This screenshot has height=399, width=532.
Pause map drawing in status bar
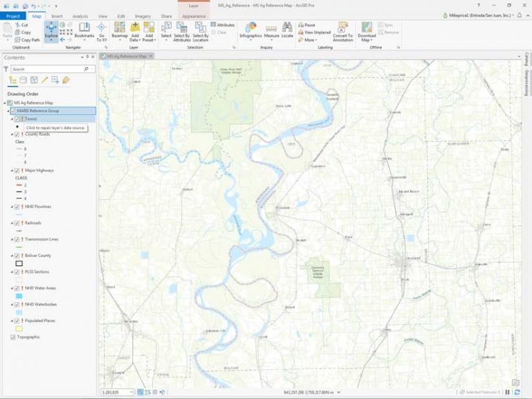click(x=508, y=392)
